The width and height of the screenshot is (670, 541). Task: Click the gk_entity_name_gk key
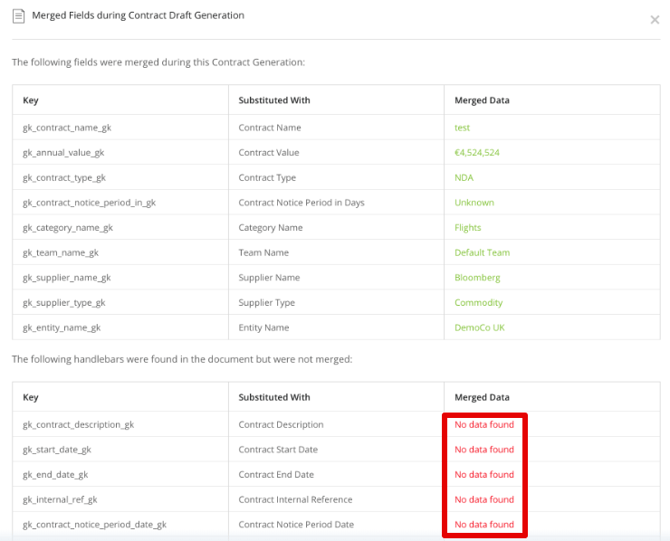pyautogui.click(x=62, y=328)
